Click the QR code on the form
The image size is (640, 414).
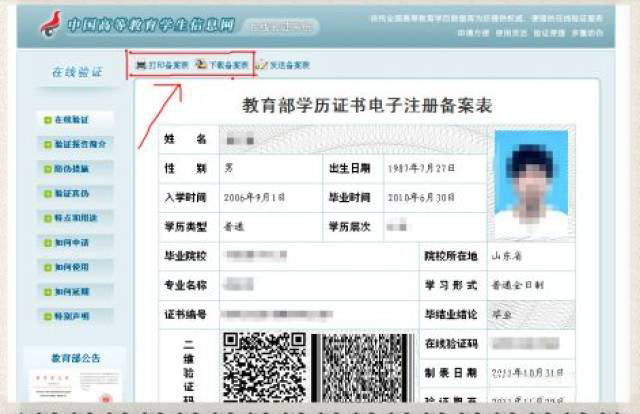point(264,366)
